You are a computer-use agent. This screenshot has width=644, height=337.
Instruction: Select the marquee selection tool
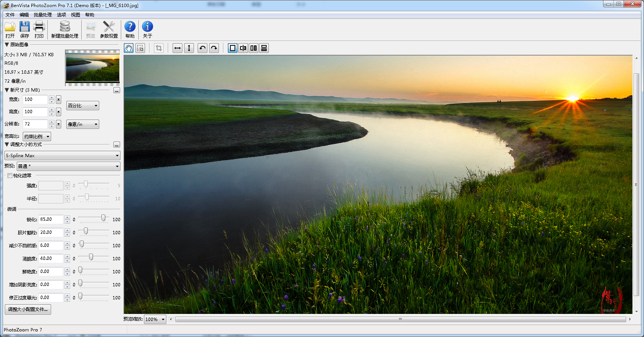coord(140,48)
